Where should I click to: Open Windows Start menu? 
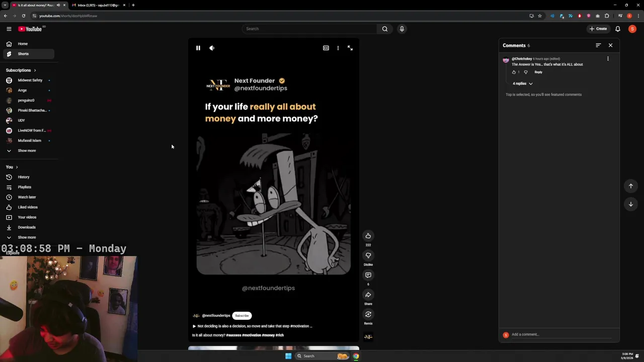[x=288, y=356]
